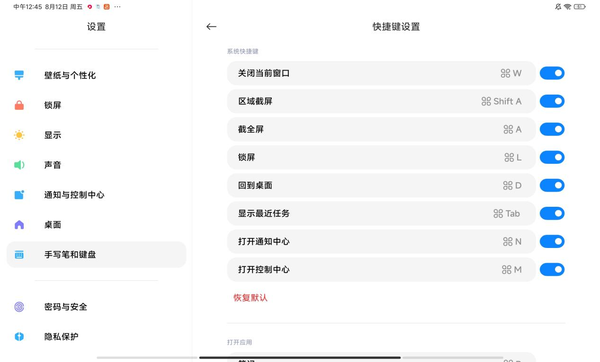Click the wallpaper and personalization brush icon
This screenshot has width=600, height=362.
pos(19,75)
